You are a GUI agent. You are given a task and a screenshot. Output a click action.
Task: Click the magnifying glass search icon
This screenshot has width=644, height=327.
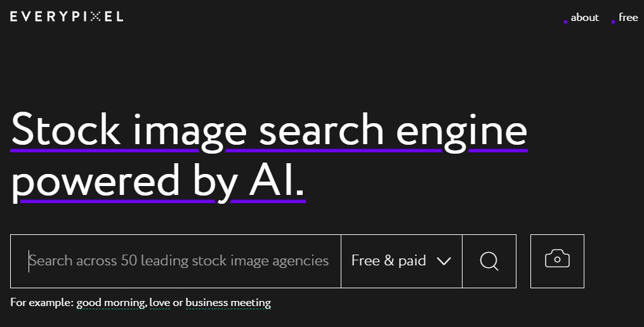(489, 261)
